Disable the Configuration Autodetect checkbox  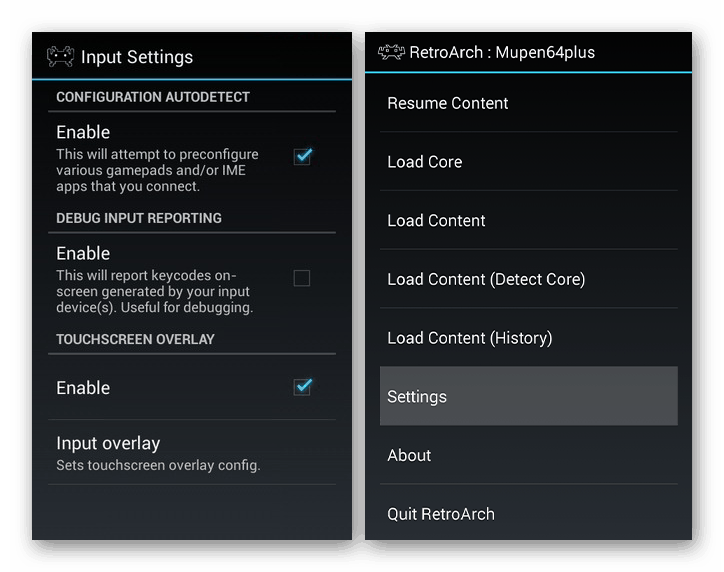coord(302,156)
